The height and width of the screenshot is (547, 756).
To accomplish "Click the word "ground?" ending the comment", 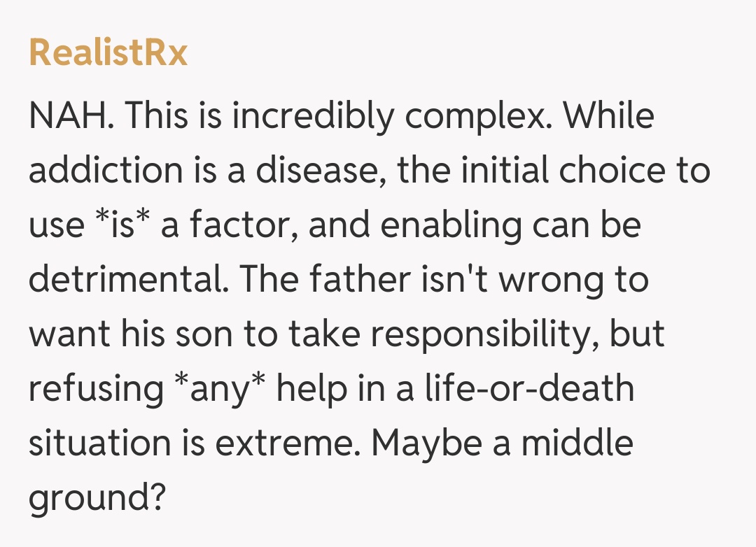I will click(97, 498).
